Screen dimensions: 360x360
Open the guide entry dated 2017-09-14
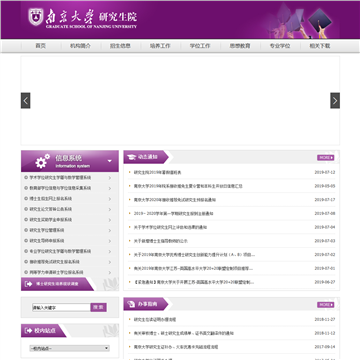(x=176, y=347)
